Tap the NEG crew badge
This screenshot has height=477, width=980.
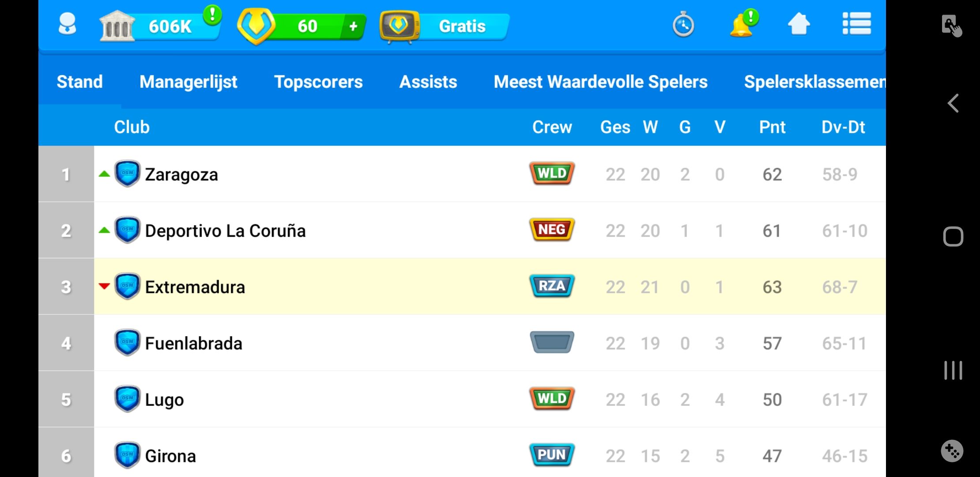[x=552, y=230]
